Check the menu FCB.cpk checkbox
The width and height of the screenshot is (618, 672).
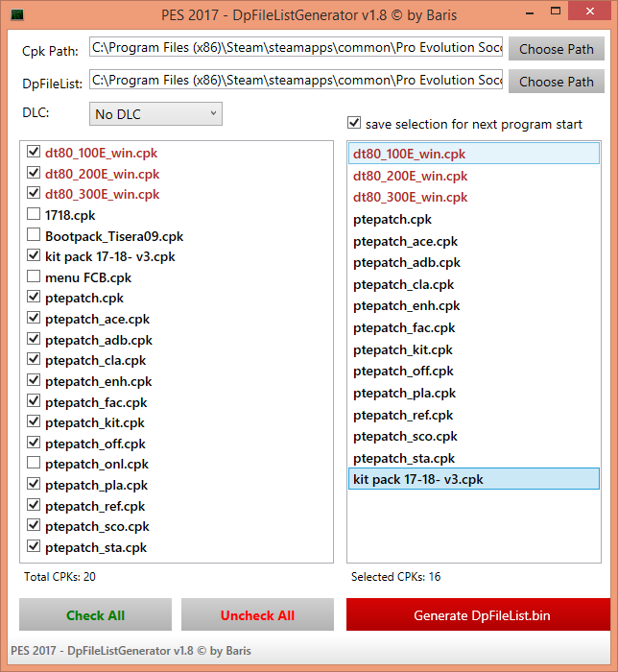pyautogui.click(x=34, y=276)
